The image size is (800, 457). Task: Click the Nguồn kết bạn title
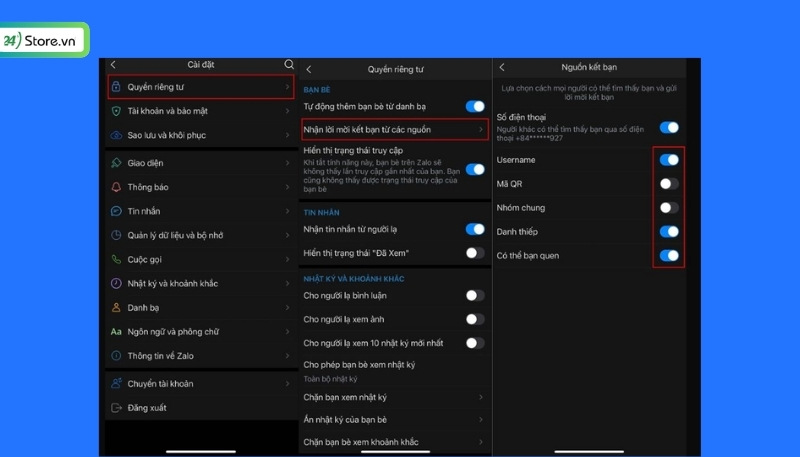[x=589, y=67]
